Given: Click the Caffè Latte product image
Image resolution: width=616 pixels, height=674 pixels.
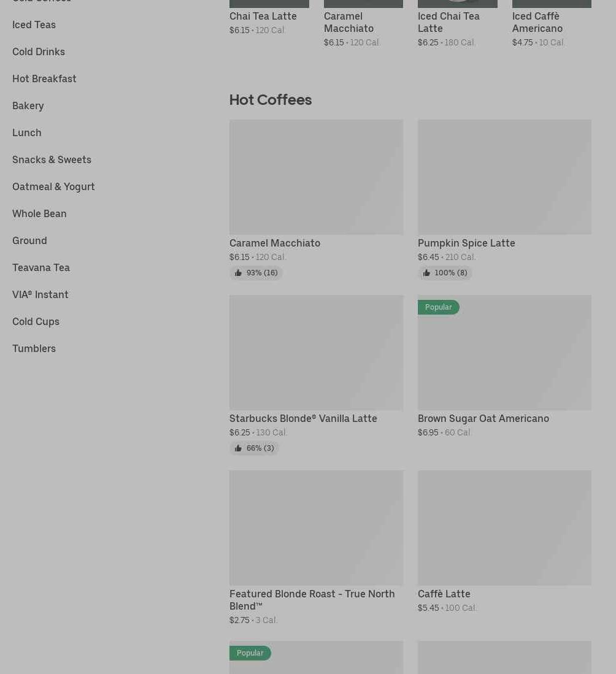Looking at the screenshot, I should 504,527.
